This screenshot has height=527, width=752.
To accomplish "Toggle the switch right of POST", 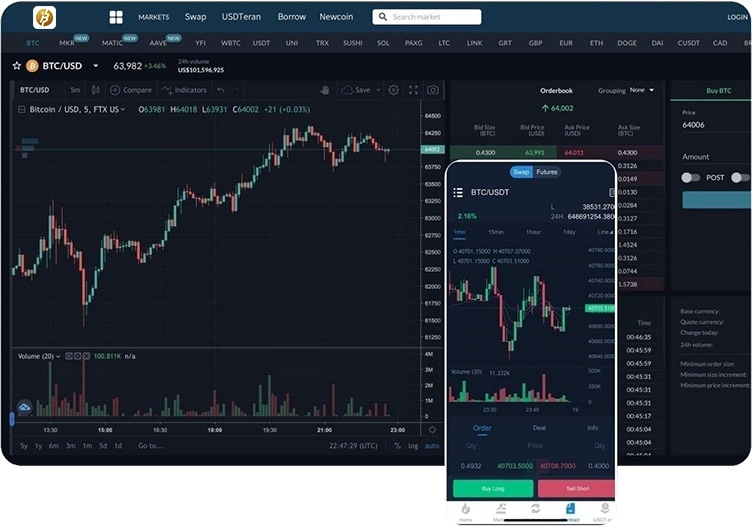I will pos(740,178).
